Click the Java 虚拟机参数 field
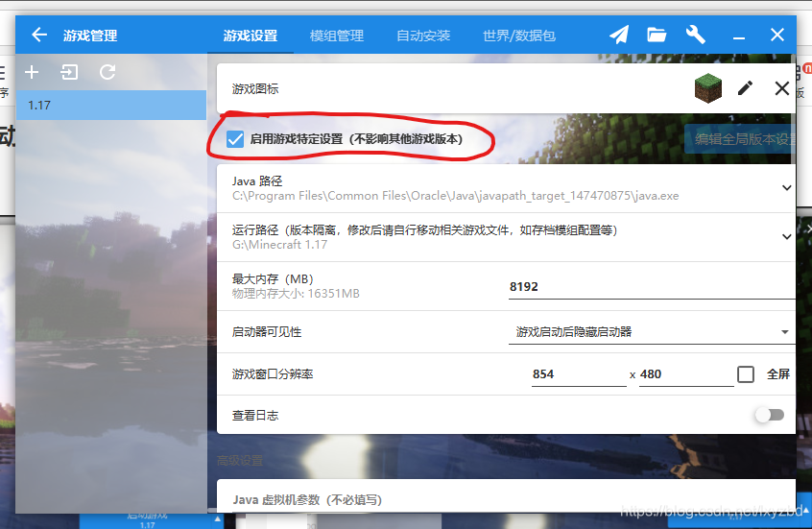Image resolution: width=812 pixels, height=529 pixels. point(506,499)
